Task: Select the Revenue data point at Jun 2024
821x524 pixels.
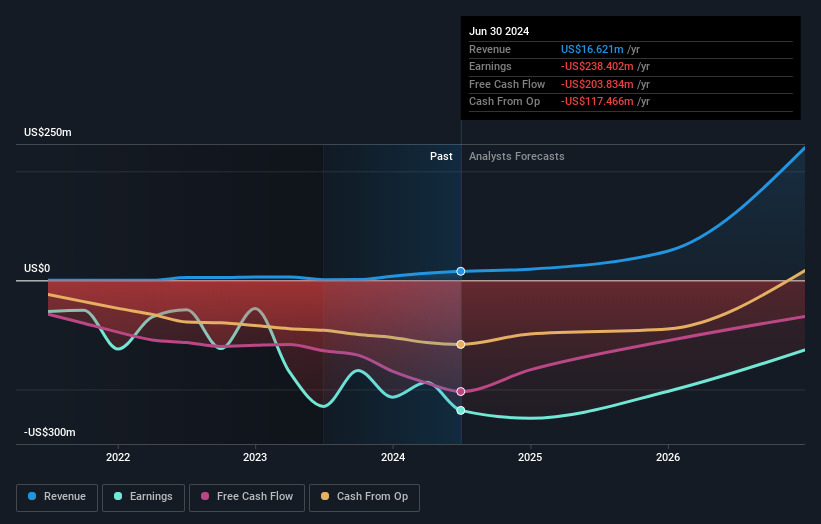Action: pos(461,271)
